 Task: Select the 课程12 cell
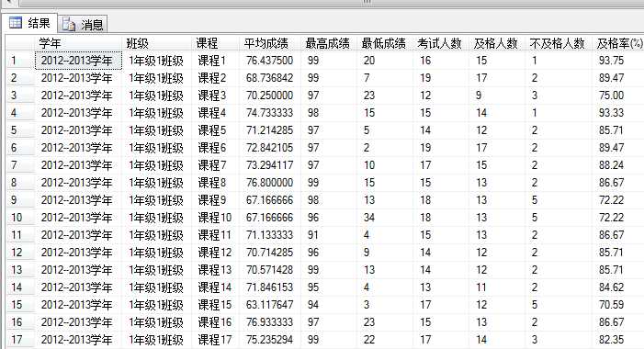pos(215,253)
